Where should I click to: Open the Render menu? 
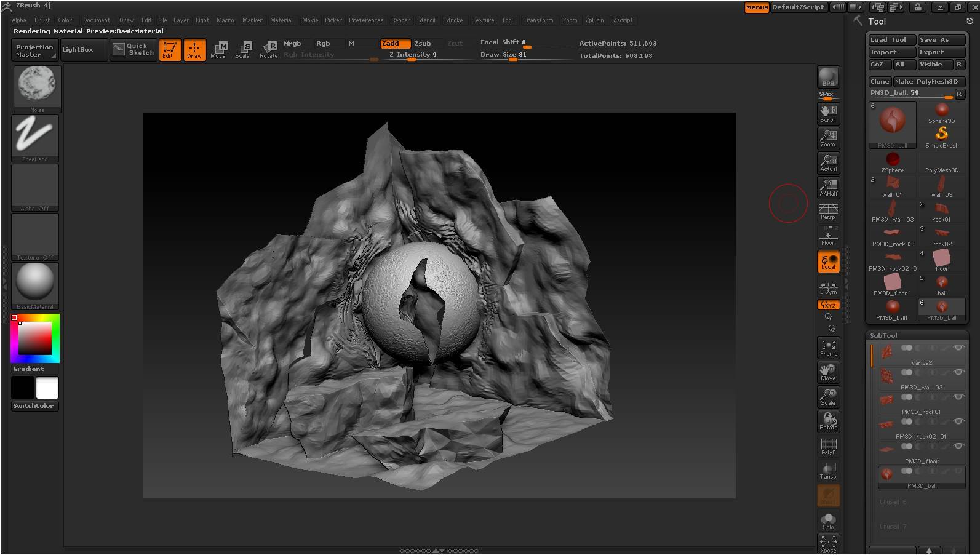pos(400,20)
